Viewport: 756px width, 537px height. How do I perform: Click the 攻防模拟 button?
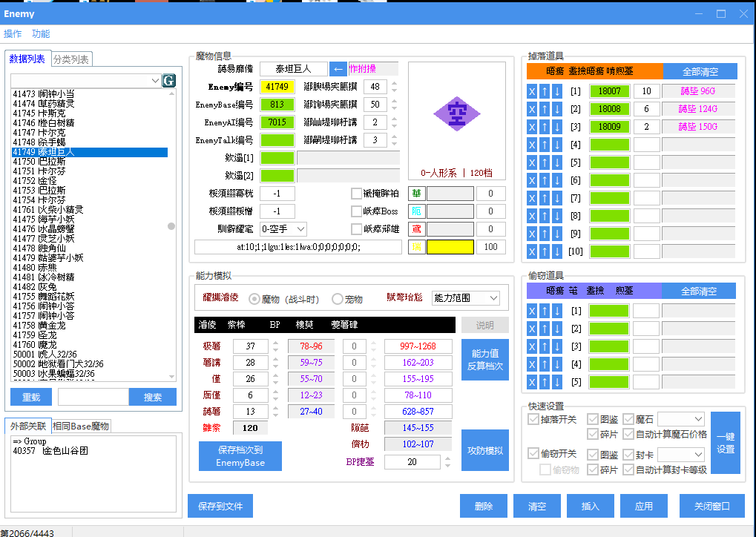click(x=485, y=450)
